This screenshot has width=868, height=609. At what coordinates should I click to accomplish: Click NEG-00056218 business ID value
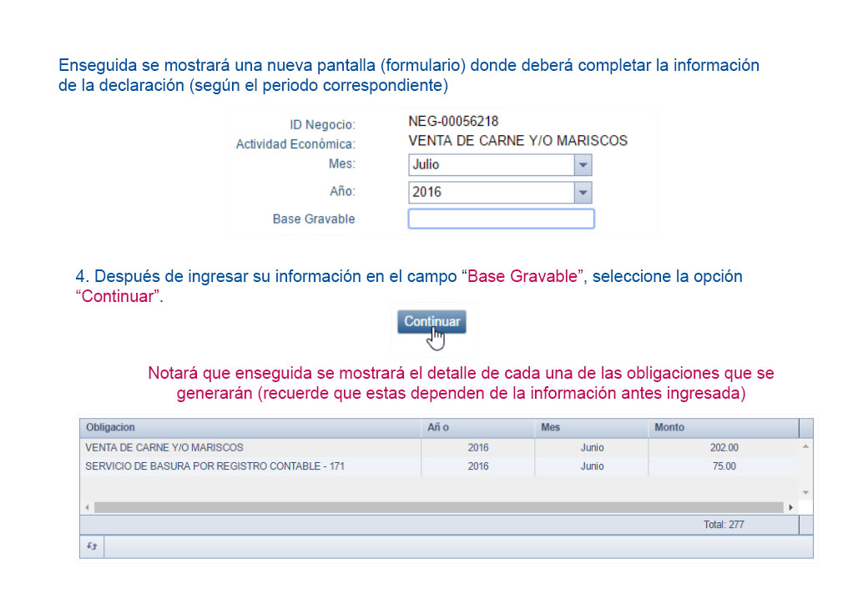coord(453,121)
